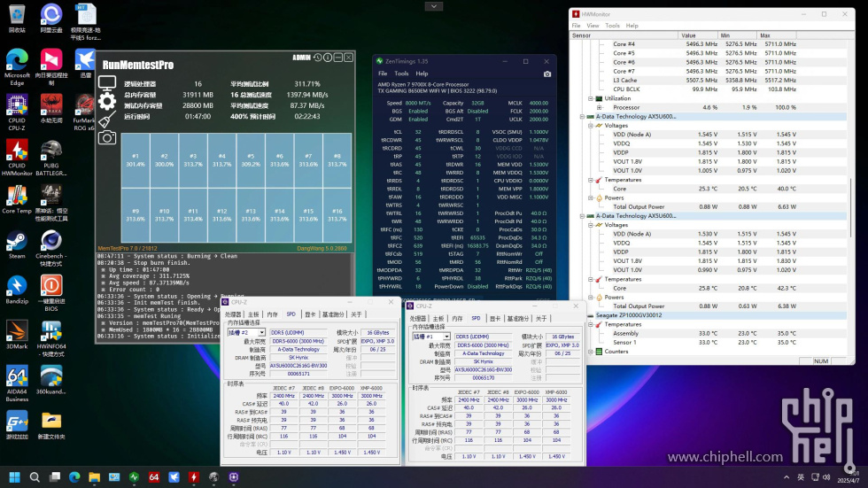
Task: Collapse first A-Data Voltages node
Action: (591, 126)
